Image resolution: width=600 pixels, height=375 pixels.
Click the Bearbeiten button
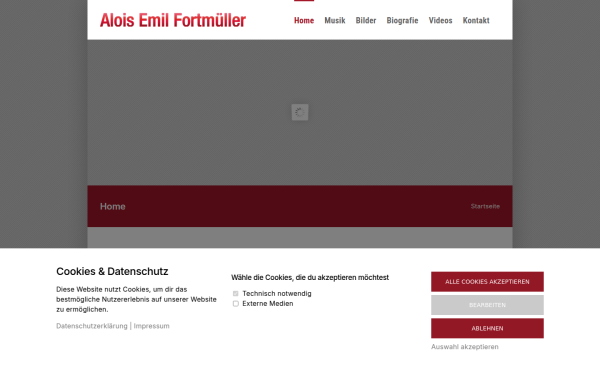(487, 305)
